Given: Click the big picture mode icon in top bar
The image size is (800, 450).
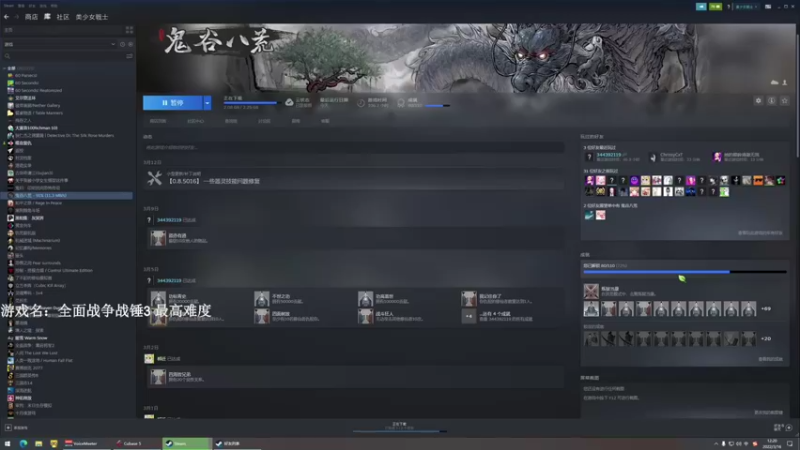Looking at the screenshot, I should coord(768,7).
